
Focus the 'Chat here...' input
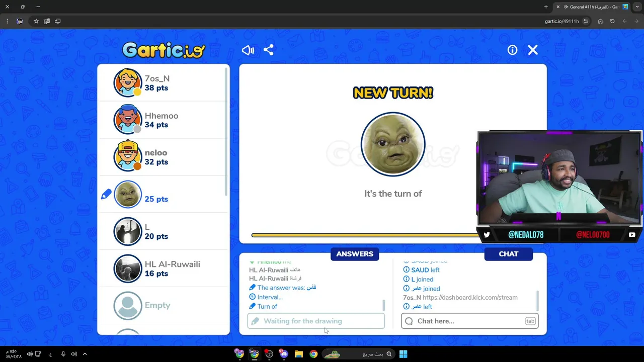pyautogui.click(x=470, y=321)
